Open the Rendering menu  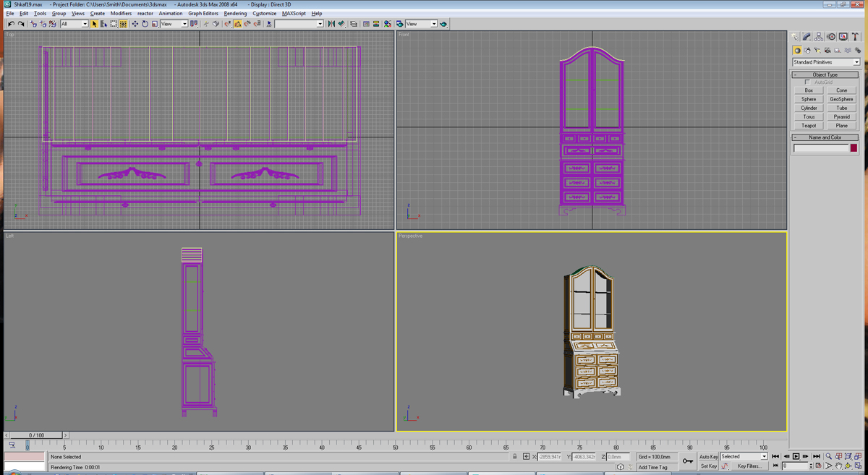(235, 13)
